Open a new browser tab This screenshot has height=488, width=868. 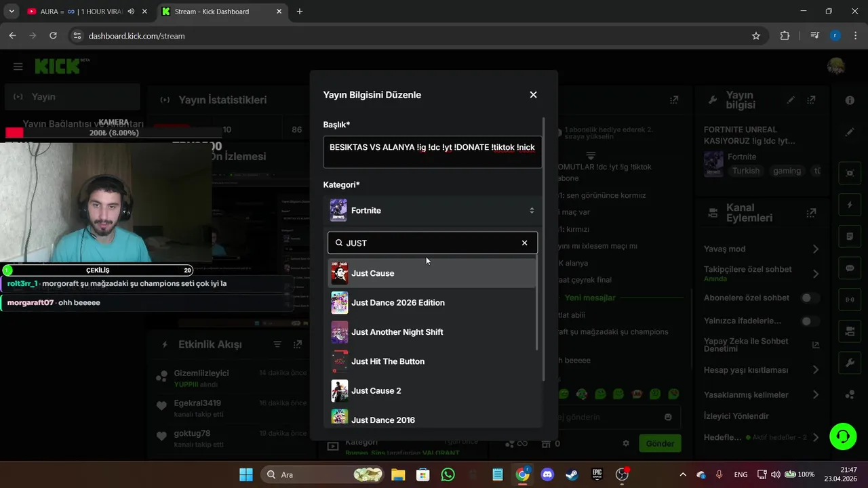click(x=300, y=12)
